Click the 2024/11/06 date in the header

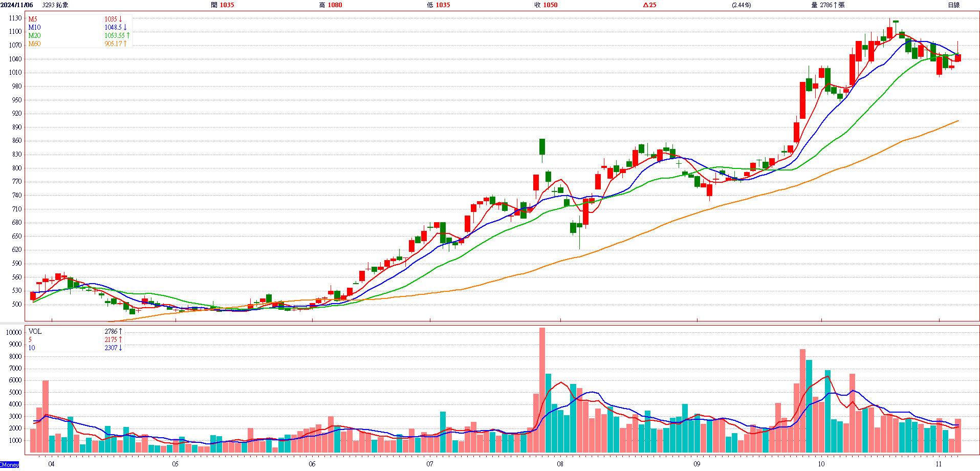(x=17, y=5)
